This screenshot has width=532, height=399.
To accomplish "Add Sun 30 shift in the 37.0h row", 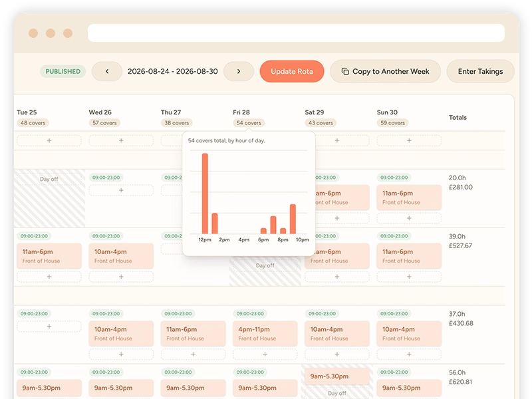I will pos(409,354).
